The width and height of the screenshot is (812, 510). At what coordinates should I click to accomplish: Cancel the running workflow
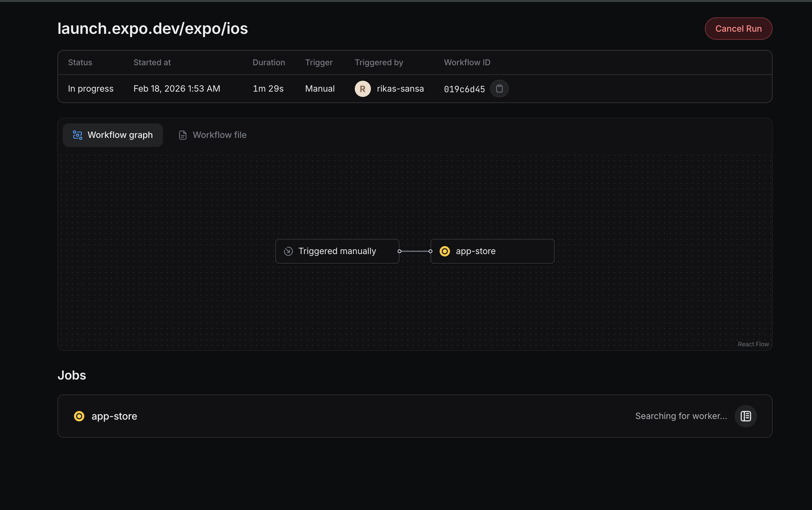(738, 28)
